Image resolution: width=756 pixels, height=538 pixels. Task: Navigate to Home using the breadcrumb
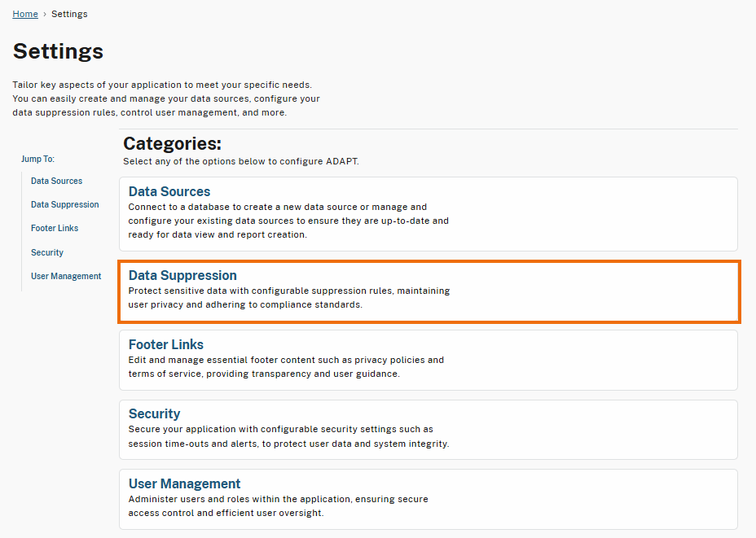tap(24, 13)
